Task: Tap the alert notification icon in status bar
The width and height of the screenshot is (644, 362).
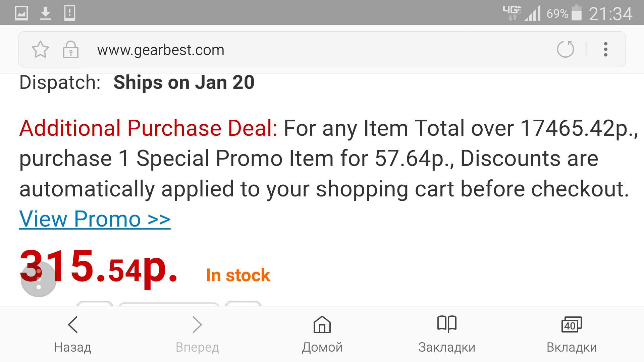Action: pyautogui.click(x=70, y=13)
